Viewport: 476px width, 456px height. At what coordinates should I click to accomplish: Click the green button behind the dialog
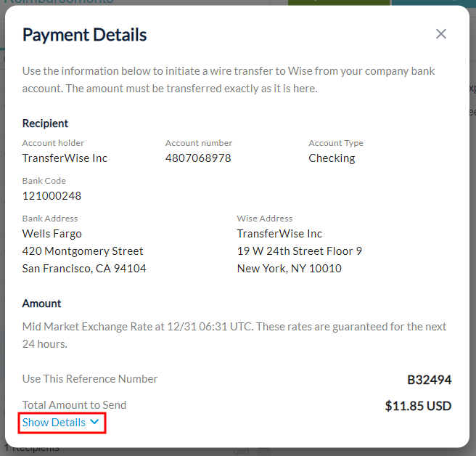[x=339, y=3]
